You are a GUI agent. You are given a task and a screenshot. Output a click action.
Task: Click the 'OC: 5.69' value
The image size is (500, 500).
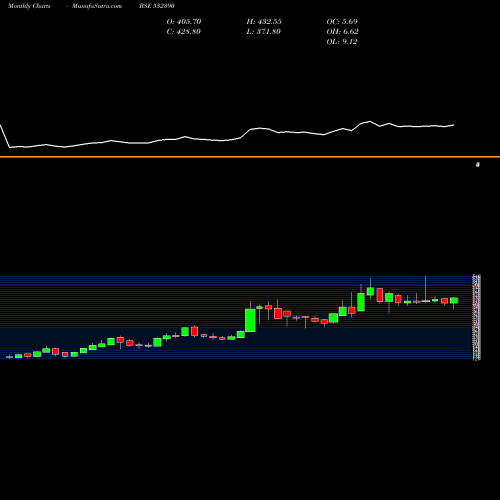pyautogui.click(x=342, y=22)
